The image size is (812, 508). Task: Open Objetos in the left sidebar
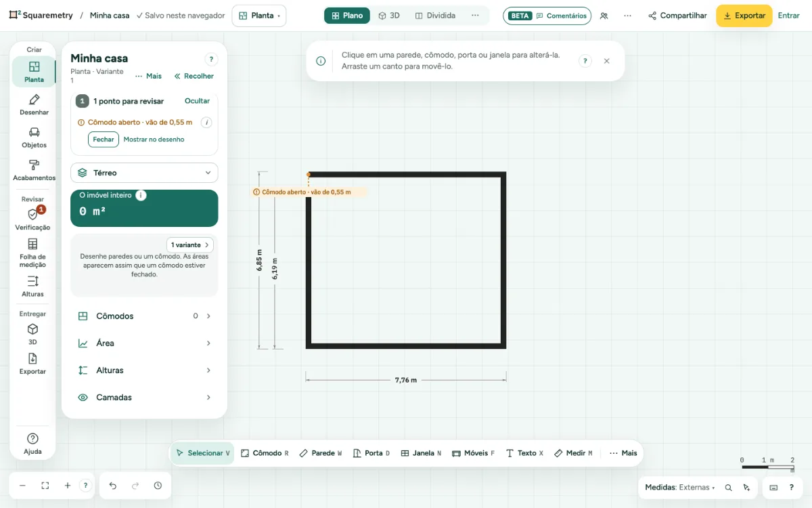(x=34, y=137)
